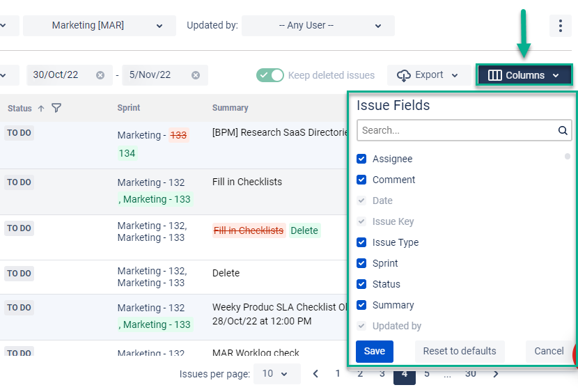Clear the 30/Oct/22 start date
Screen dimensions: 578x392
coord(100,75)
